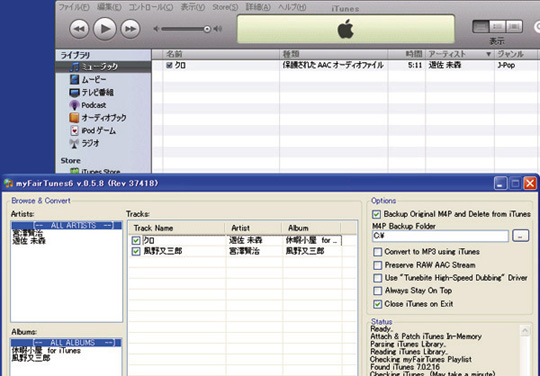Open the コントロール(C) menu in iTunes

[150, 7]
